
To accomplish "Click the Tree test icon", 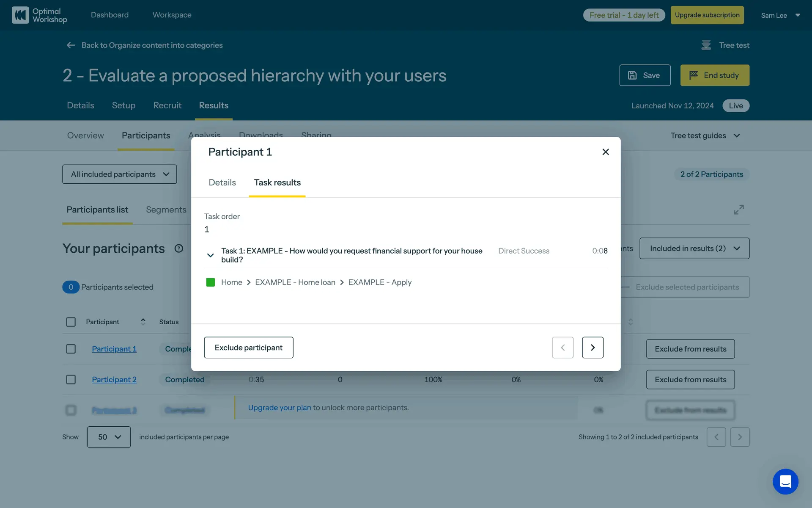I will [x=706, y=45].
